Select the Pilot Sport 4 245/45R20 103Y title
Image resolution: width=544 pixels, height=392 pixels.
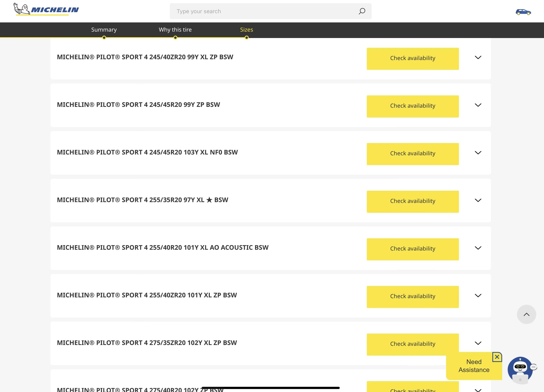[x=147, y=152]
